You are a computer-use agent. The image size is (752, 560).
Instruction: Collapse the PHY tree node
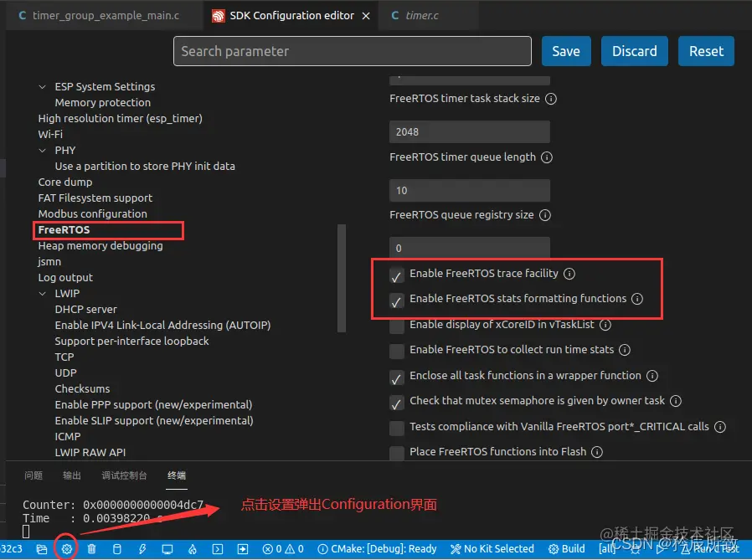click(x=43, y=151)
